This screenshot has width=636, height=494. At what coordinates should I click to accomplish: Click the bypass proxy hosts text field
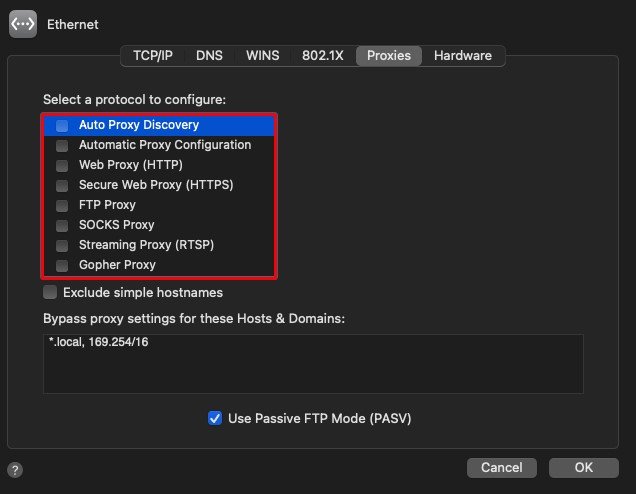click(x=313, y=363)
